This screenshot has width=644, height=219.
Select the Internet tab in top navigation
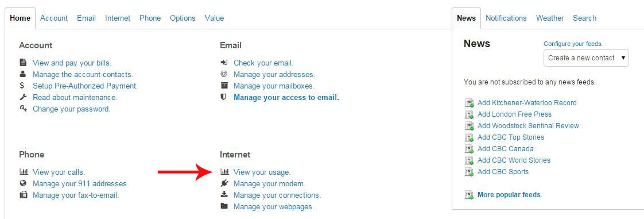click(x=118, y=18)
